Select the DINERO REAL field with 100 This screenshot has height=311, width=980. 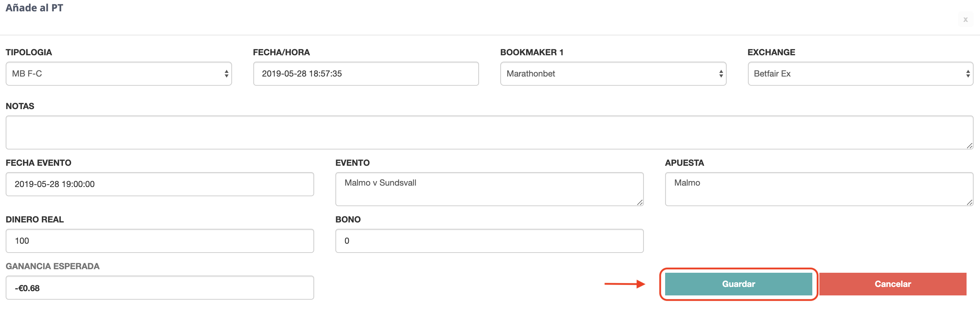pyautogui.click(x=160, y=241)
